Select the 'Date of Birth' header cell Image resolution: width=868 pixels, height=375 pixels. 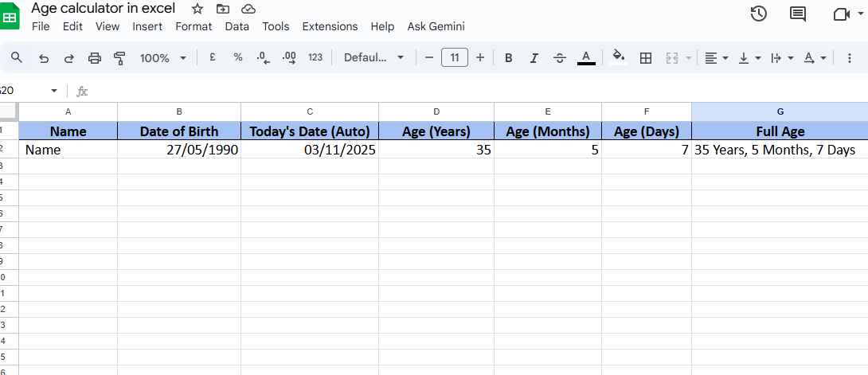tap(179, 131)
